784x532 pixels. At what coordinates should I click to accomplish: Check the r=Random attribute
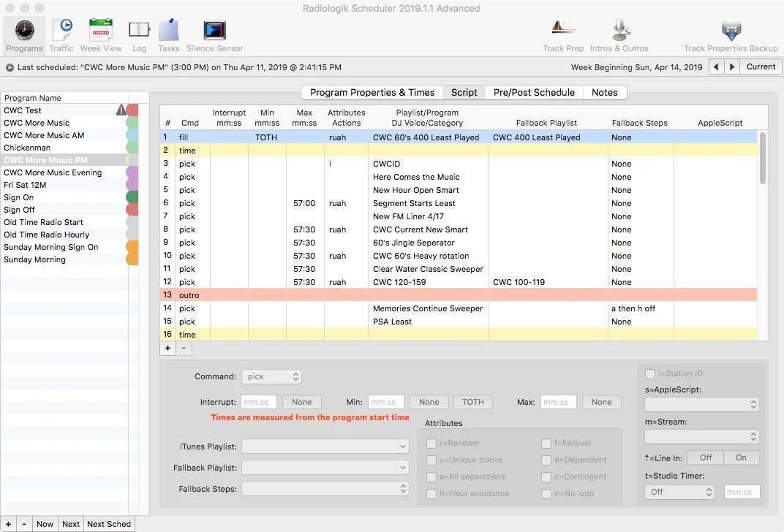[x=431, y=443]
